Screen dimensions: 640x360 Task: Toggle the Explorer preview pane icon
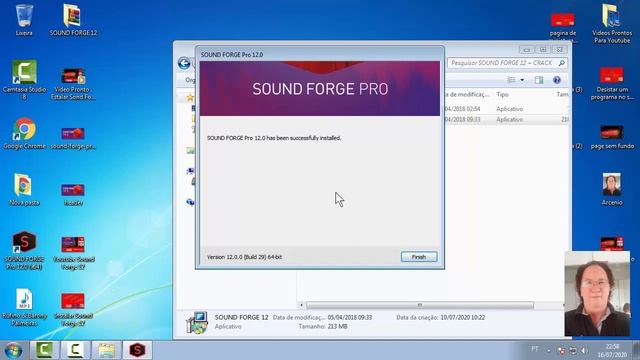539,80
